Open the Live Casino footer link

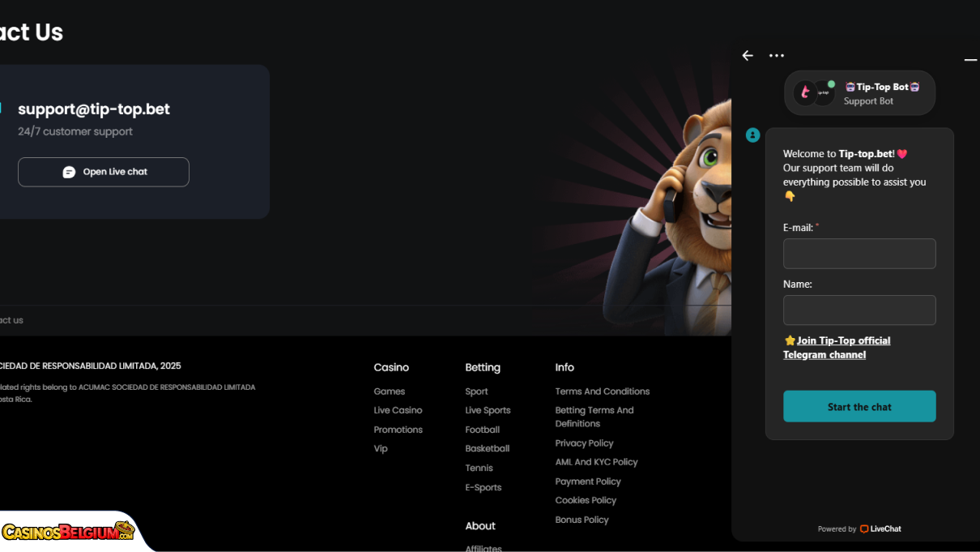398,410
